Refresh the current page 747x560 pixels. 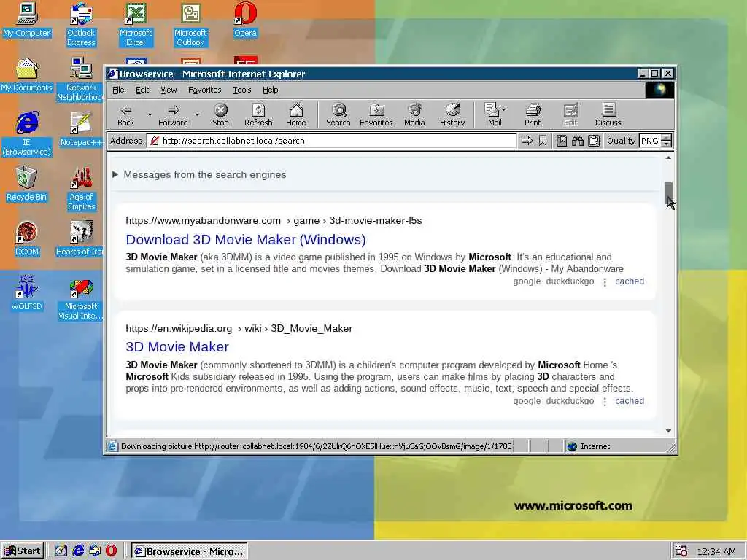(258, 114)
